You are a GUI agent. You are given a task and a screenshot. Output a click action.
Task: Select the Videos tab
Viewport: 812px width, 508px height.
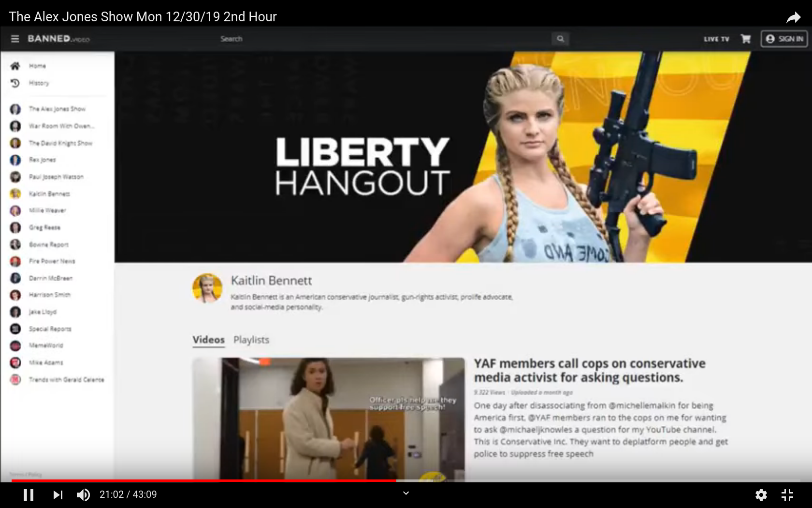(x=208, y=340)
